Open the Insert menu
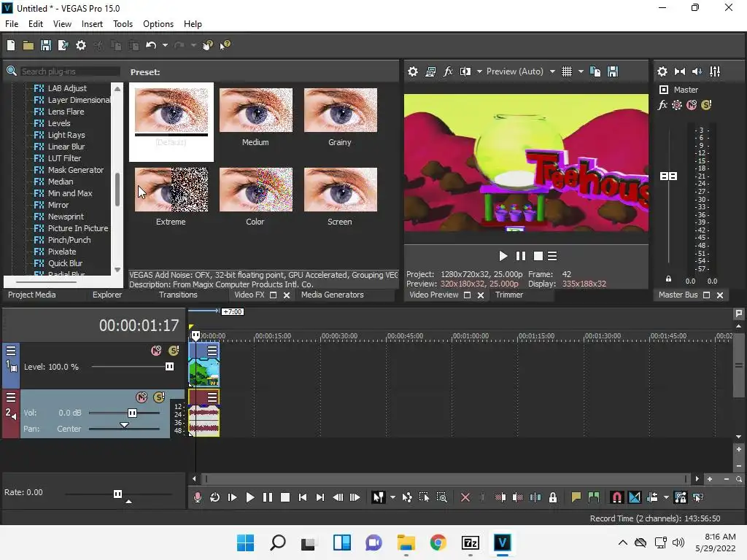The height and width of the screenshot is (560, 747). tap(92, 24)
